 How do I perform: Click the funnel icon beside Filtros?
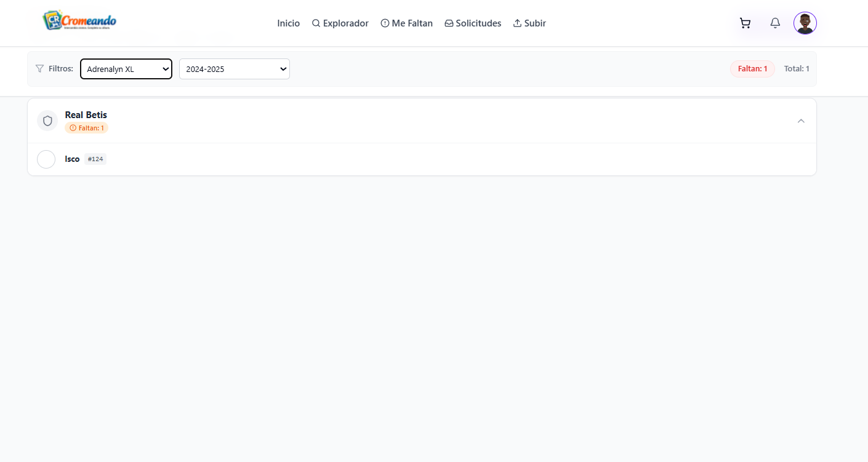39,69
